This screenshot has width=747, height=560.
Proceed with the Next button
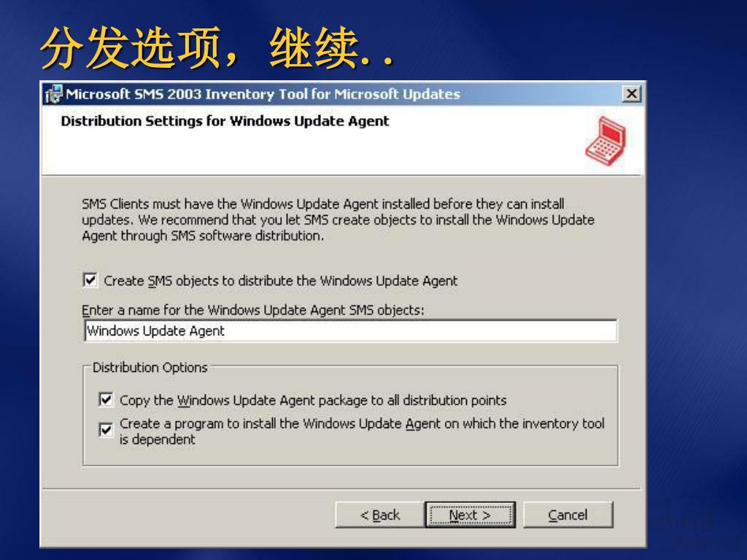pyautogui.click(x=470, y=515)
